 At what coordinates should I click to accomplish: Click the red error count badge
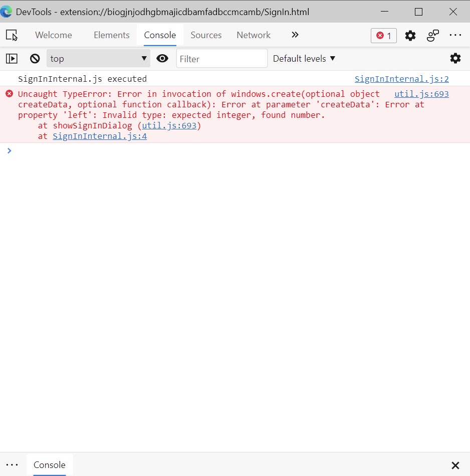(384, 36)
